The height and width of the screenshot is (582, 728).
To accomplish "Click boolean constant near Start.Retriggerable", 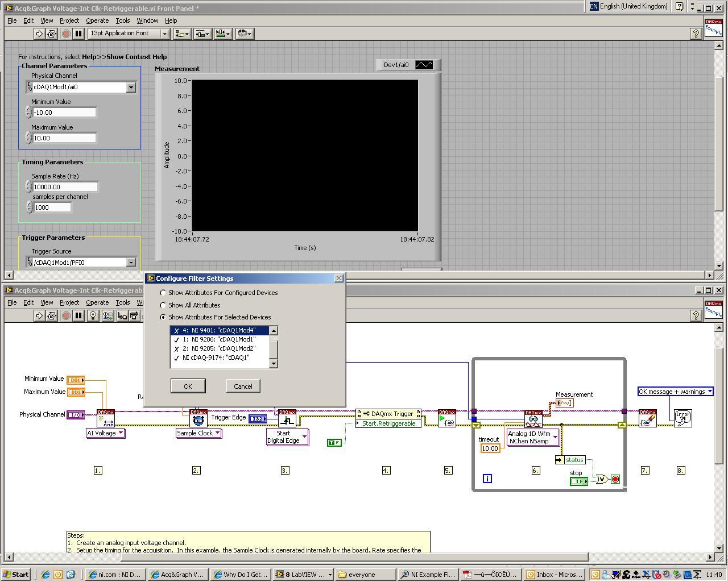I will coord(334,442).
